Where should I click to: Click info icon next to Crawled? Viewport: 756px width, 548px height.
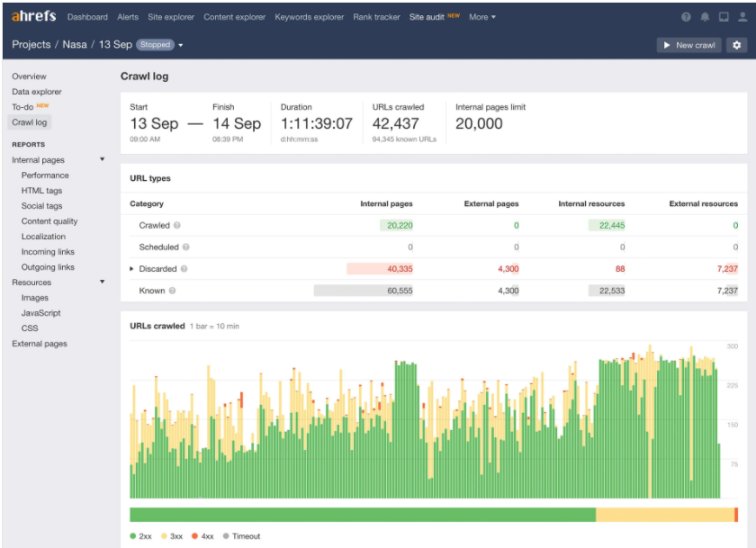(177, 226)
